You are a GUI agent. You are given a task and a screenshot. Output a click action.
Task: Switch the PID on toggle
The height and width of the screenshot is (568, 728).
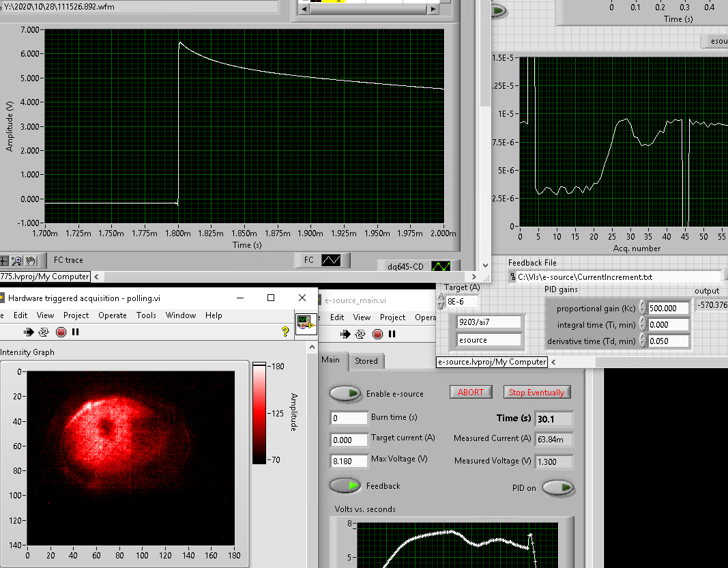(558, 487)
